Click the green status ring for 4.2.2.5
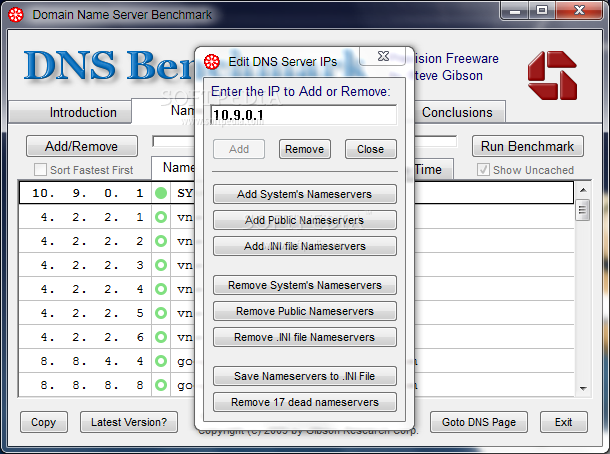 click(x=161, y=313)
